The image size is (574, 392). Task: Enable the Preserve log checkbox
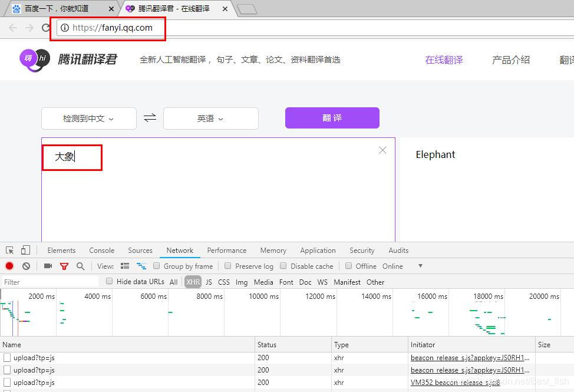point(227,266)
